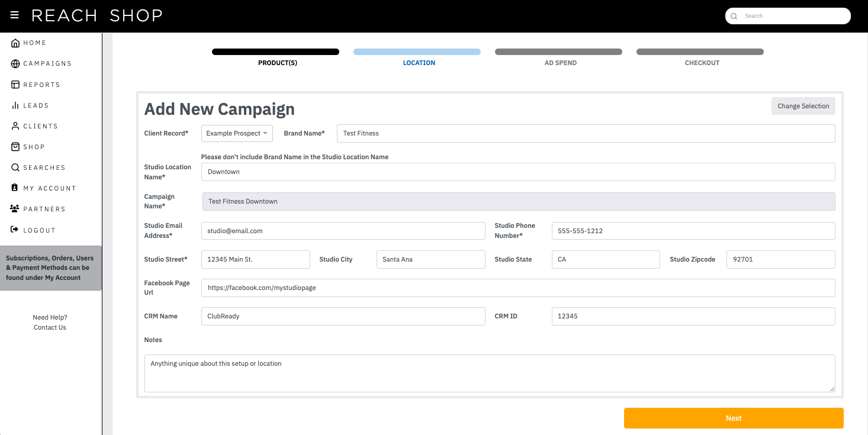
Task: Select the Reports table icon
Action: coord(15,85)
